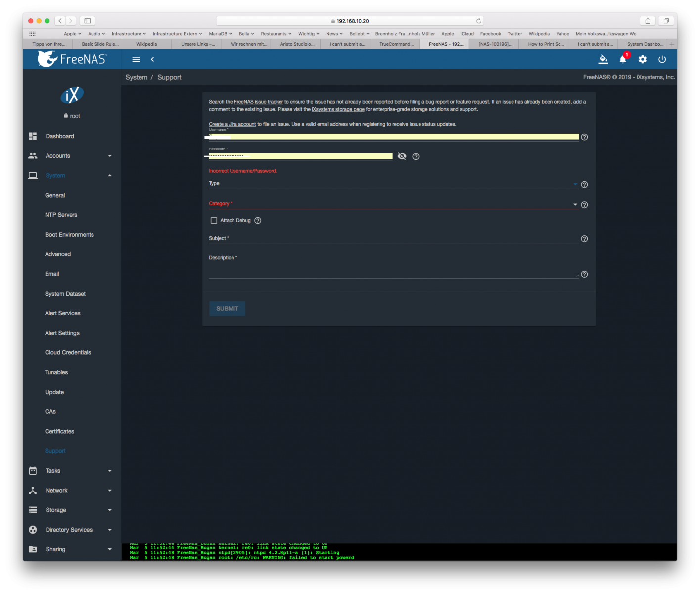Click Safari's forward arrow
The image size is (700, 594).
(71, 21)
